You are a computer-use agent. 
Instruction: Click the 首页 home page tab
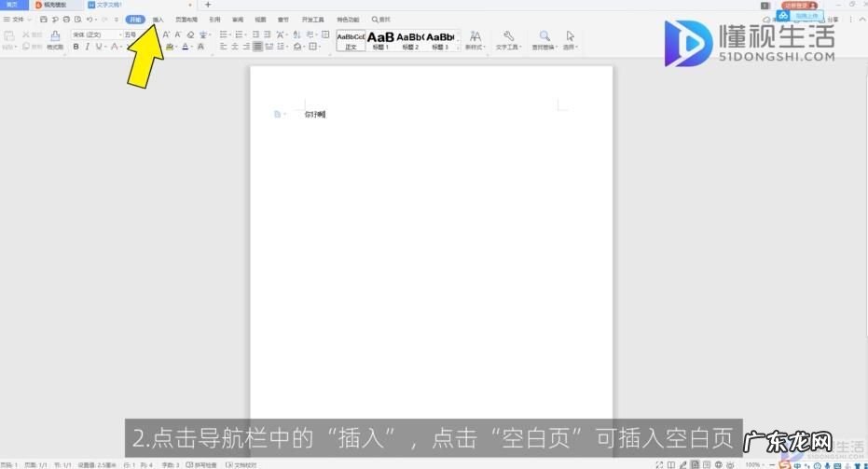pos(12,5)
